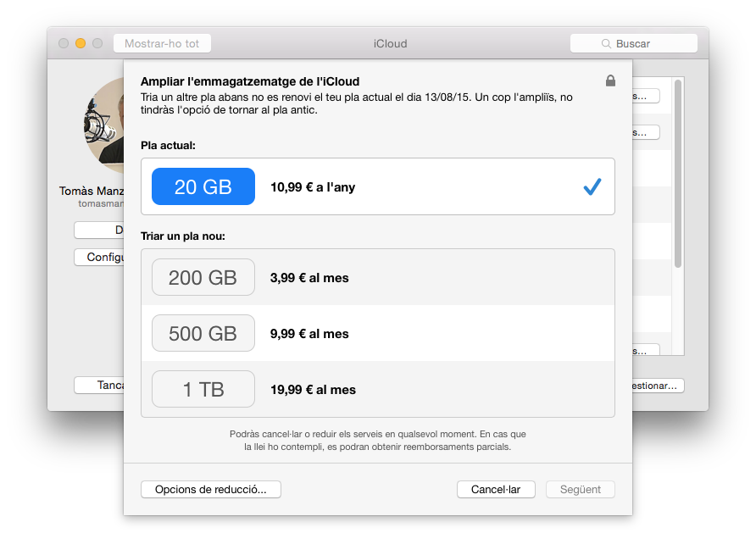
Task: Click the user name Tomàs Manz
Action: pos(92,191)
